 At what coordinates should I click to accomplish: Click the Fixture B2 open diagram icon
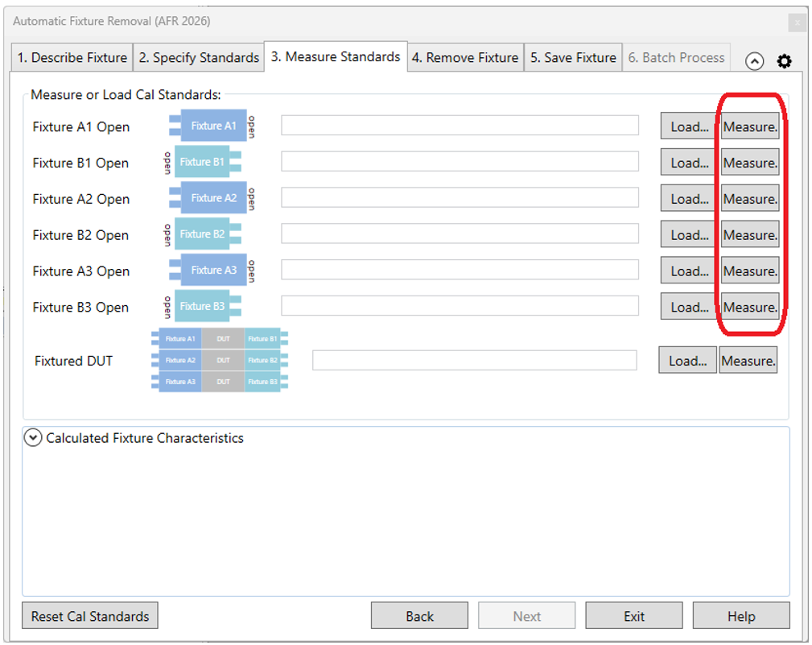204,234
